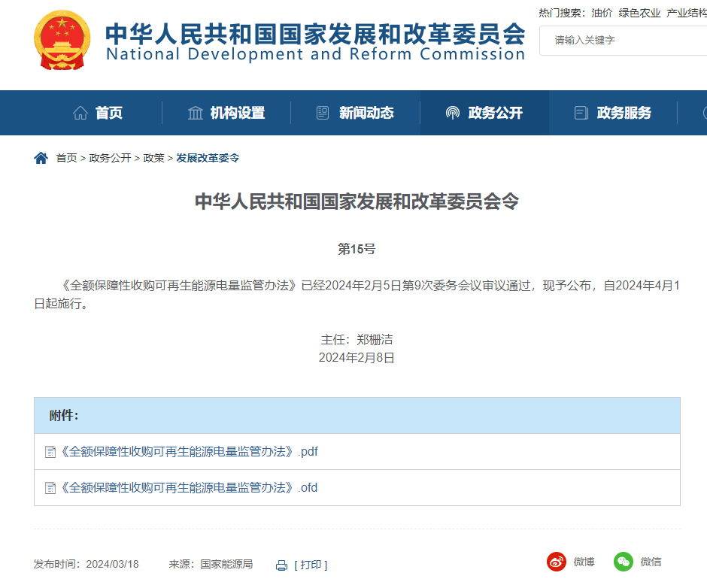This screenshot has width=707, height=588.
Task: Click the 绿色农业 hot search term
Action: coord(639,13)
